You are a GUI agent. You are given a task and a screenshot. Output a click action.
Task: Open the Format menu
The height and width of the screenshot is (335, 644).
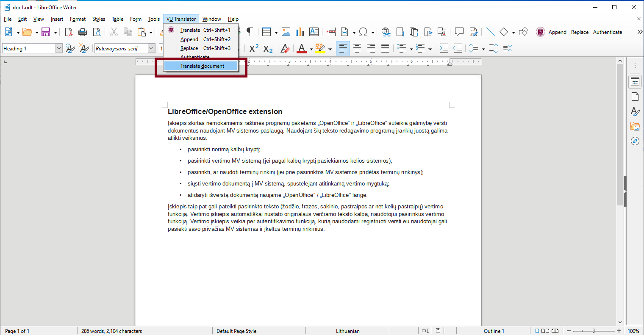(78, 19)
